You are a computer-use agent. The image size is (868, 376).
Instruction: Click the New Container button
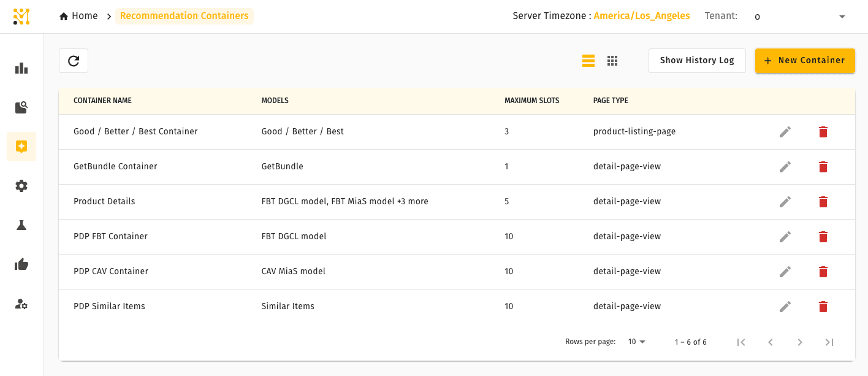[x=805, y=61]
